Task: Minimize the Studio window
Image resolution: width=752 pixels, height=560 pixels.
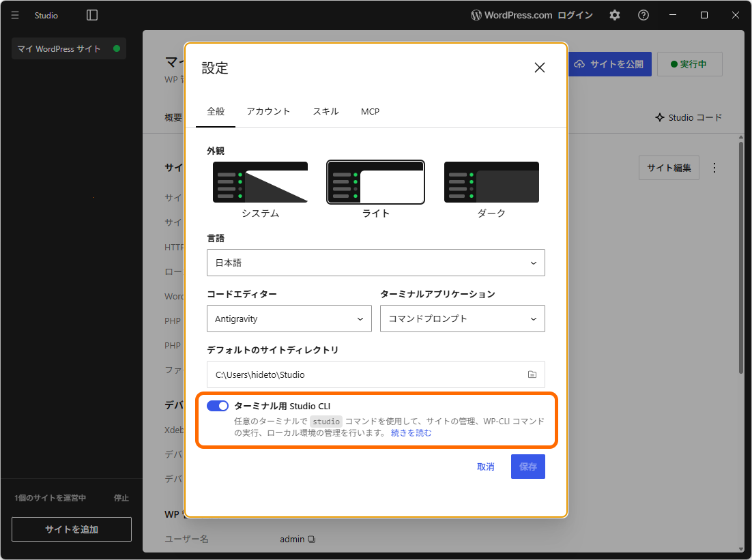Action: pyautogui.click(x=673, y=15)
